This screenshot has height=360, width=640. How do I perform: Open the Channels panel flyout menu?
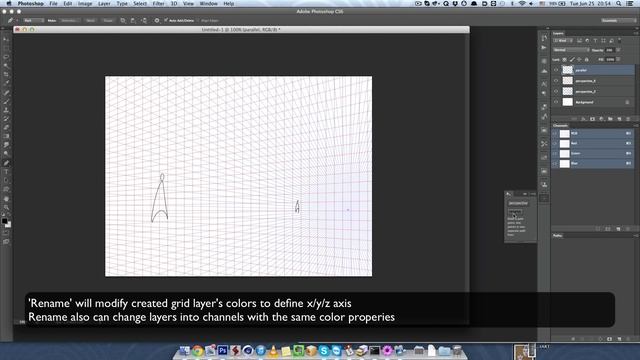pos(636,126)
